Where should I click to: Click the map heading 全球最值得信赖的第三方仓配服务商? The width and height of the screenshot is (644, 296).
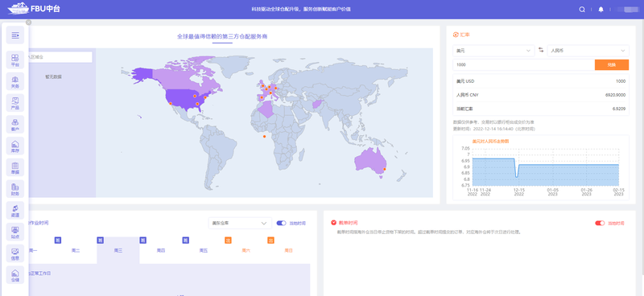222,36
